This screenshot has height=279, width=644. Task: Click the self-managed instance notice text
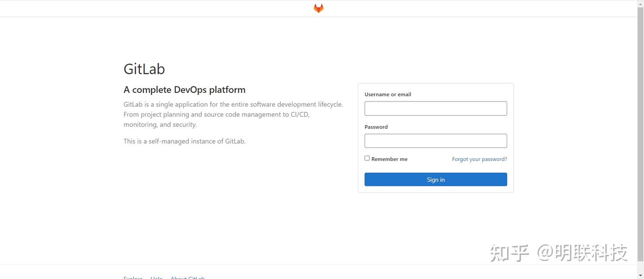[184, 141]
